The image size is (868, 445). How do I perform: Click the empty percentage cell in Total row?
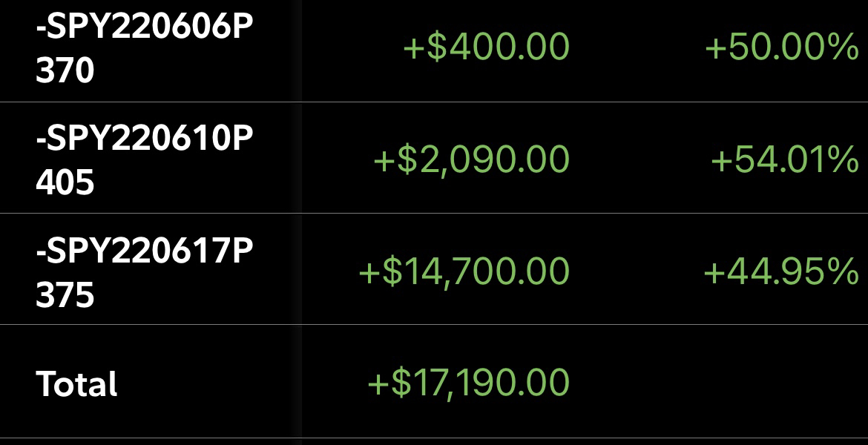(x=779, y=383)
